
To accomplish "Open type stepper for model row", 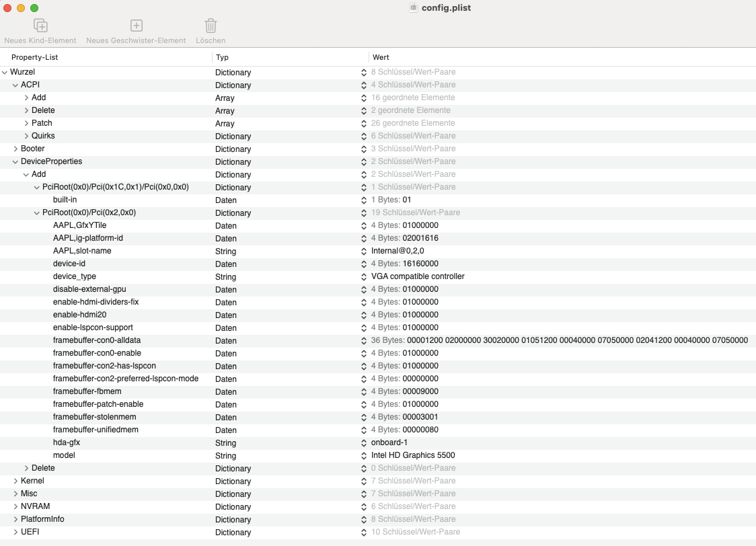I will 363,455.
